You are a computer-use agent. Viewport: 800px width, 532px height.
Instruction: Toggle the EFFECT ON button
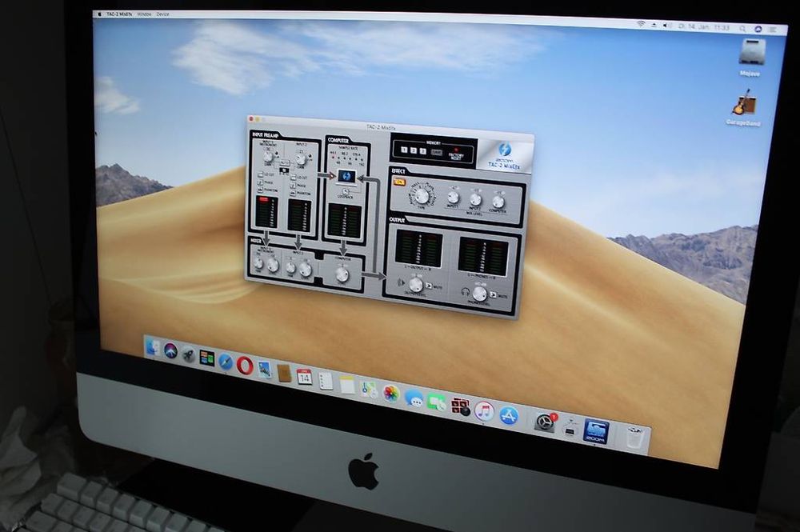click(399, 182)
